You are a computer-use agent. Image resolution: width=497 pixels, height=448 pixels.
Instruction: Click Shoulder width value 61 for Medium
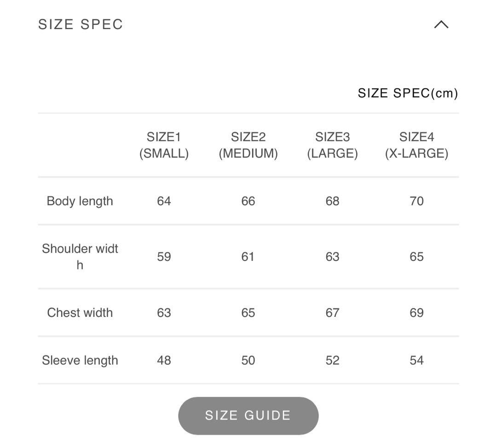[x=248, y=257]
